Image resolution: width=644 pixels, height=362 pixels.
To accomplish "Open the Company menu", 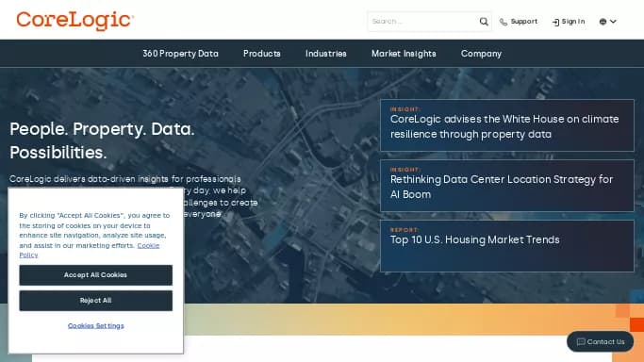I will 481,54.
